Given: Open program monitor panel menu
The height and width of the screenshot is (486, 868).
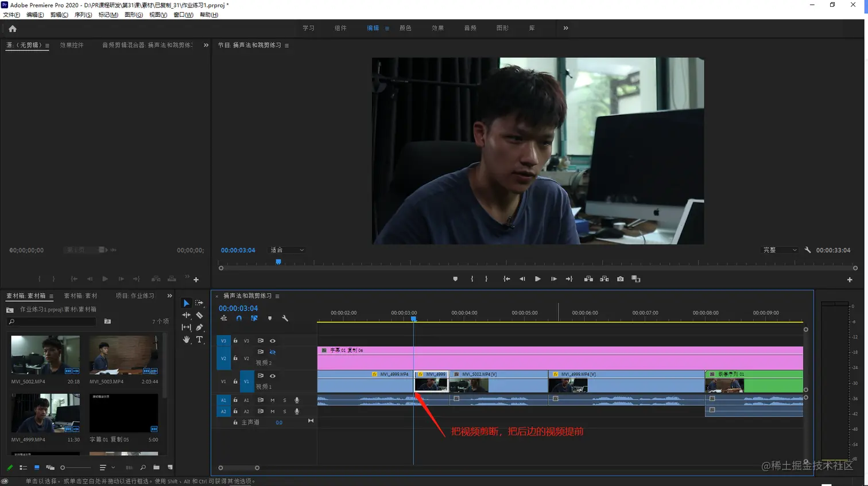Looking at the screenshot, I should click(x=286, y=45).
